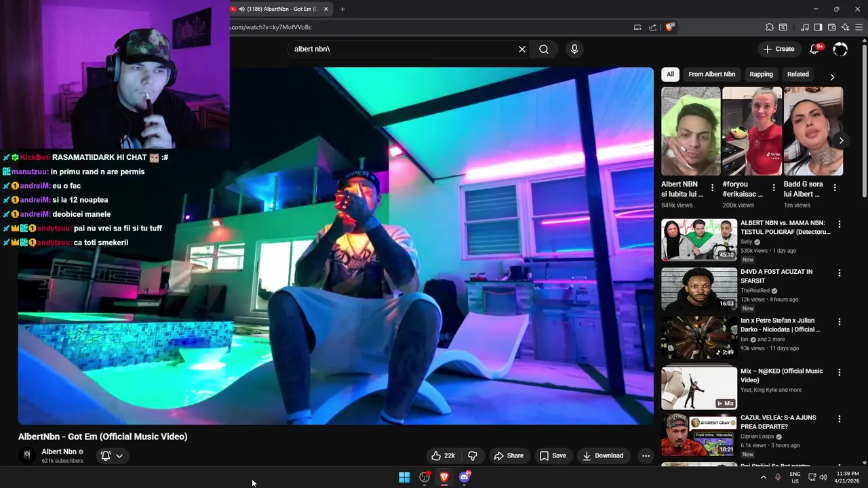Open more actions for D4VD A FOST ACUZAT video
This screenshot has width=868, height=488.
[840, 273]
